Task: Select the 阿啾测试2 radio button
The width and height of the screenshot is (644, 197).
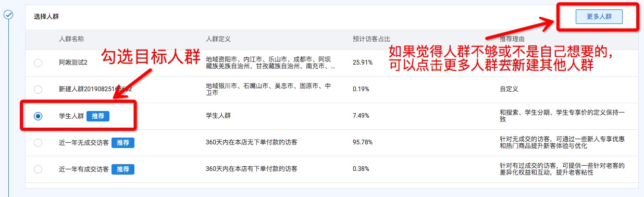Action: (x=38, y=63)
